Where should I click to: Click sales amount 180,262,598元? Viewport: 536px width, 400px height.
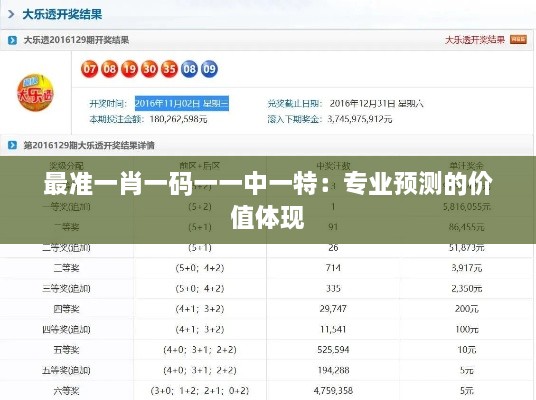click(x=178, y=119)
